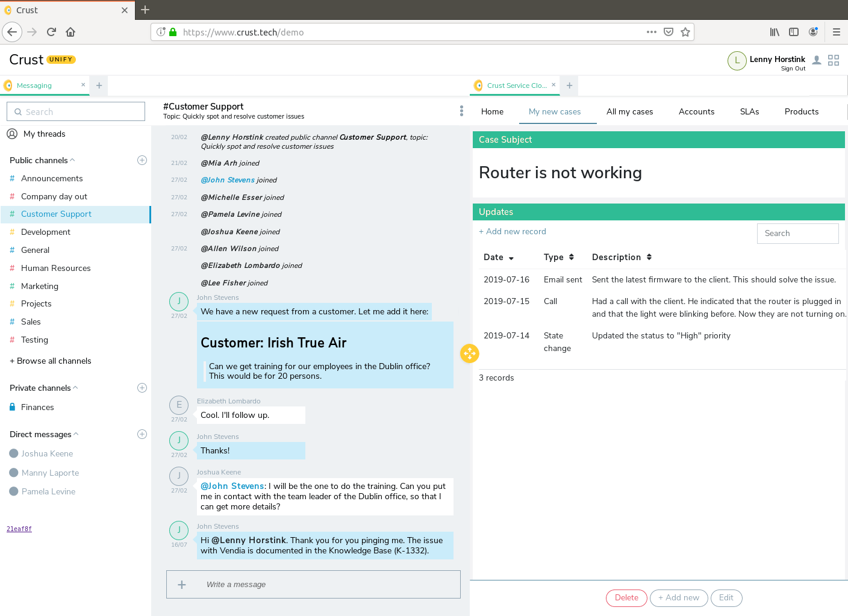Screen dimensions: 848x616
Task: Sort updates by Description column
Action: point(622,257)
